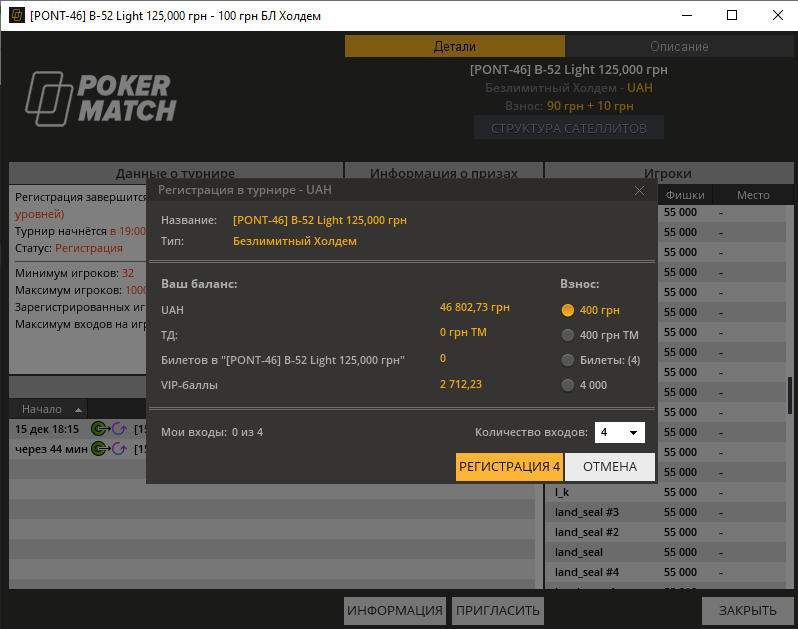Select the 15 дек 18:15 satellite row
Screen dimensions: 798x629
point(77,429)
